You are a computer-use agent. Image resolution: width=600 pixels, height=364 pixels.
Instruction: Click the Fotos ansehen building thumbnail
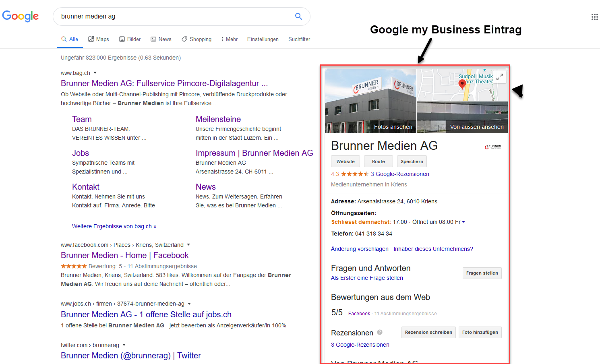(370, 101)
